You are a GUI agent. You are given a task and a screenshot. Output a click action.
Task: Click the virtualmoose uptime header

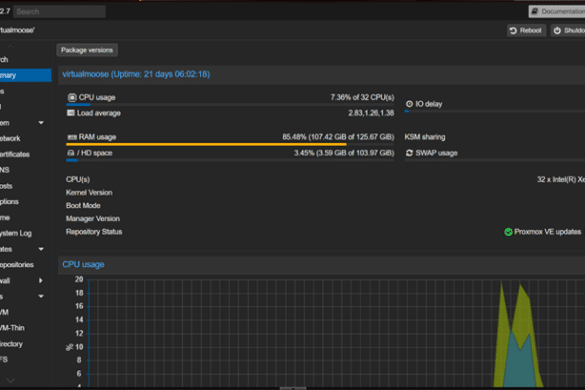pyautogui.click(x=136, y=74)
